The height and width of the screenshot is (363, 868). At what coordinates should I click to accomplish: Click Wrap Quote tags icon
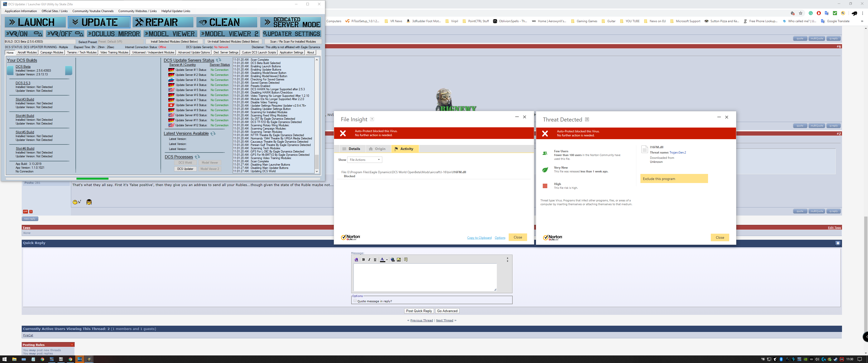pos(406,260)
